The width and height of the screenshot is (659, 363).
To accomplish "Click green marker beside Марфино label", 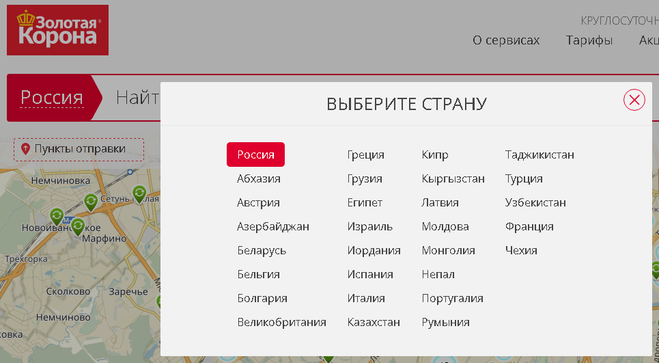I will coord(78,226).
